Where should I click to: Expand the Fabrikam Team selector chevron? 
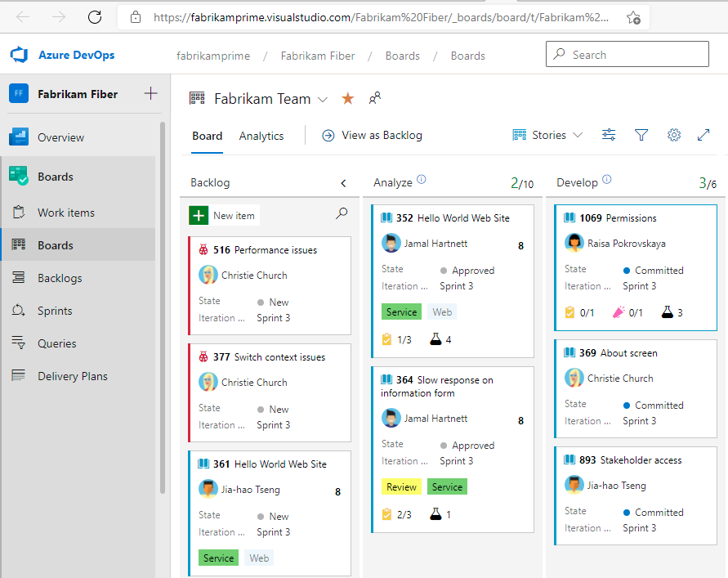[323, 98]
